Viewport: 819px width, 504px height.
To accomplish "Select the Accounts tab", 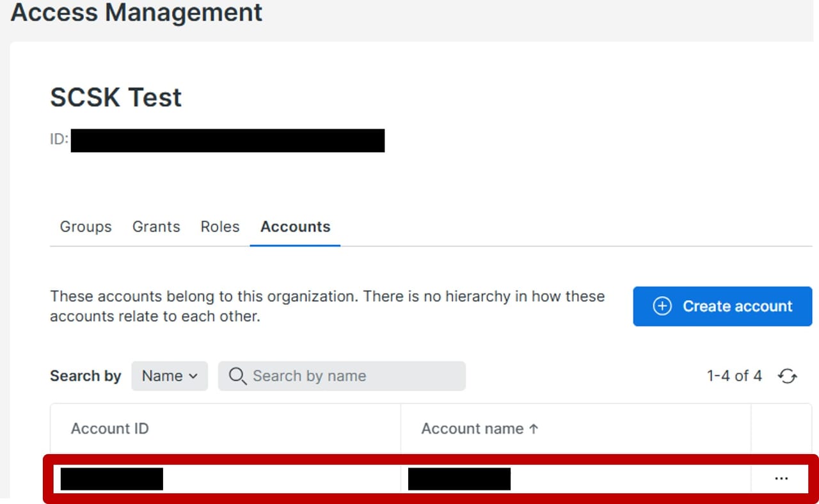I will click(295, 227).
